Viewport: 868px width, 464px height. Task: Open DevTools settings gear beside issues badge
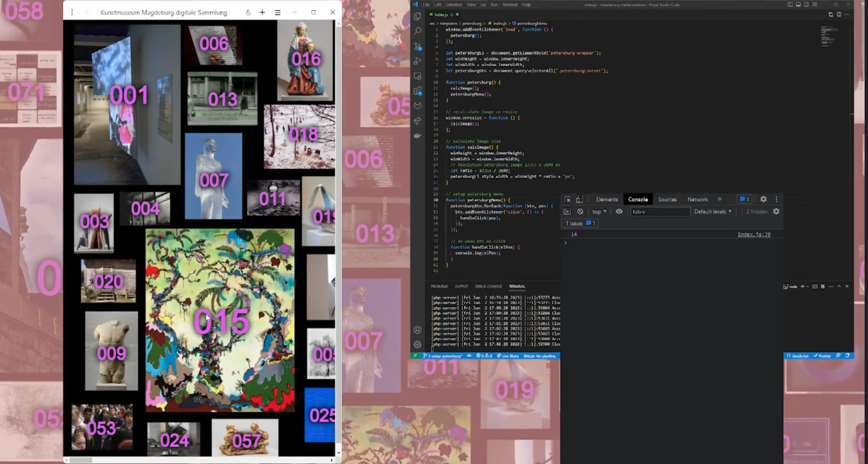tap(763, 199)
